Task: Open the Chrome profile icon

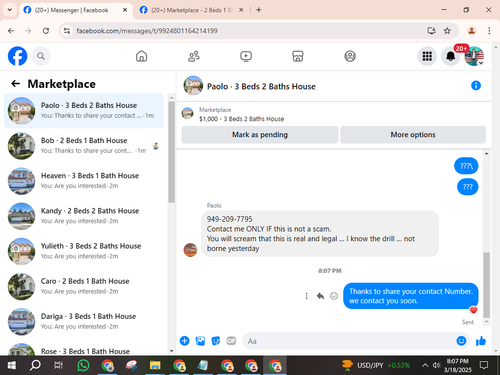Action: [x=471, y=31]
